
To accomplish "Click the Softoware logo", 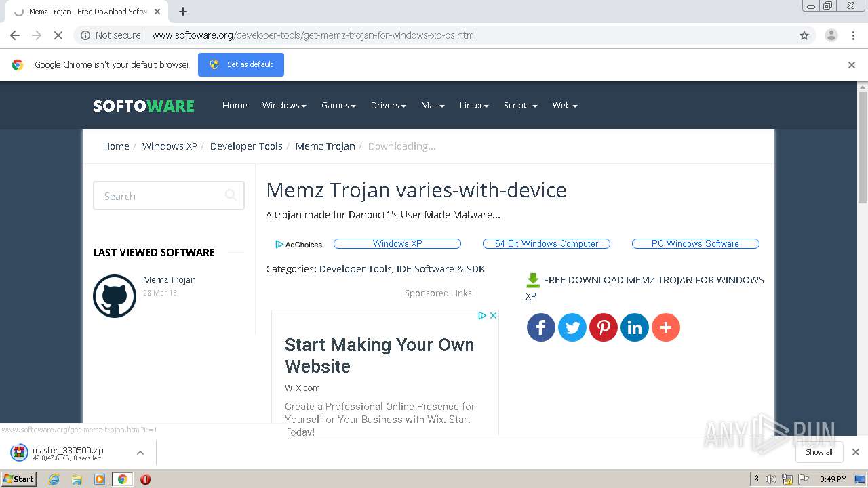I will tap(144, 106).
